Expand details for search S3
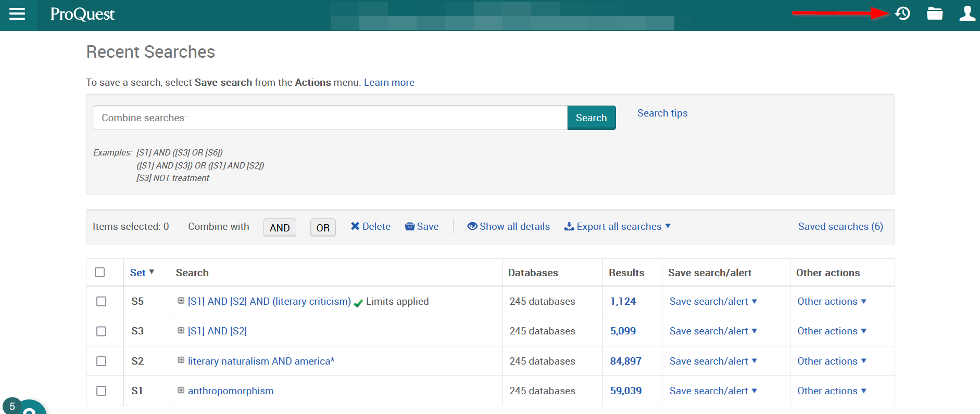The image size is (980, 414). (x=181, y=330)
